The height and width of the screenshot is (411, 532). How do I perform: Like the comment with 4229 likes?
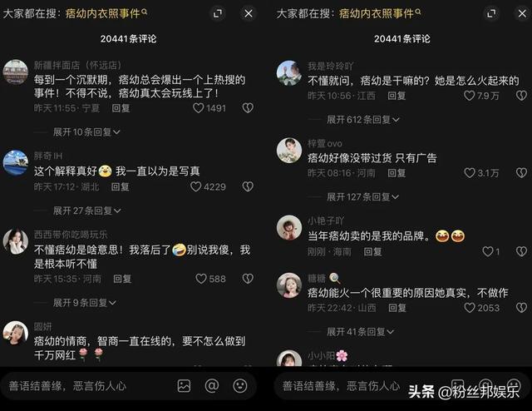click(x=196, y=186)
